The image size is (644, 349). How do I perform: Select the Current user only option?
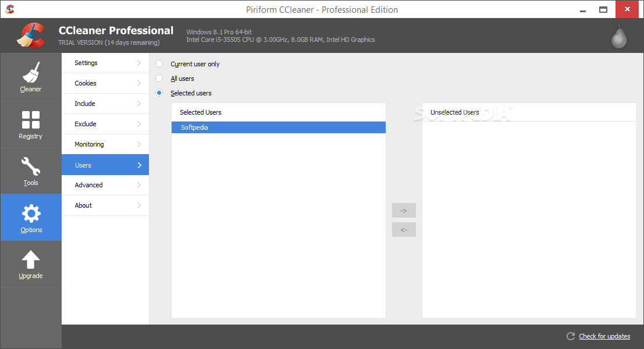158,64
